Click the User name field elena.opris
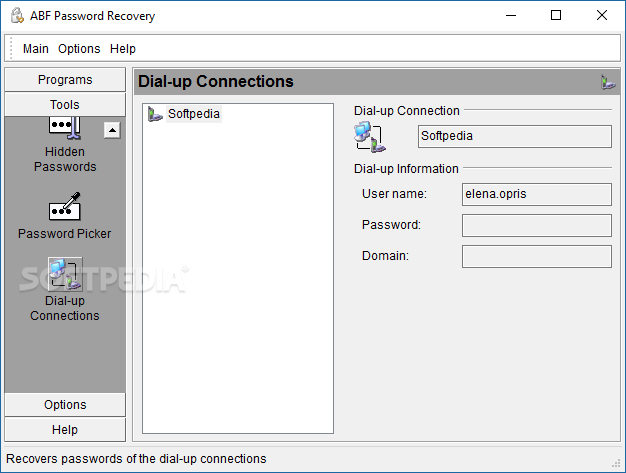Viewport: 626px width, 473px height. [537, 194]
